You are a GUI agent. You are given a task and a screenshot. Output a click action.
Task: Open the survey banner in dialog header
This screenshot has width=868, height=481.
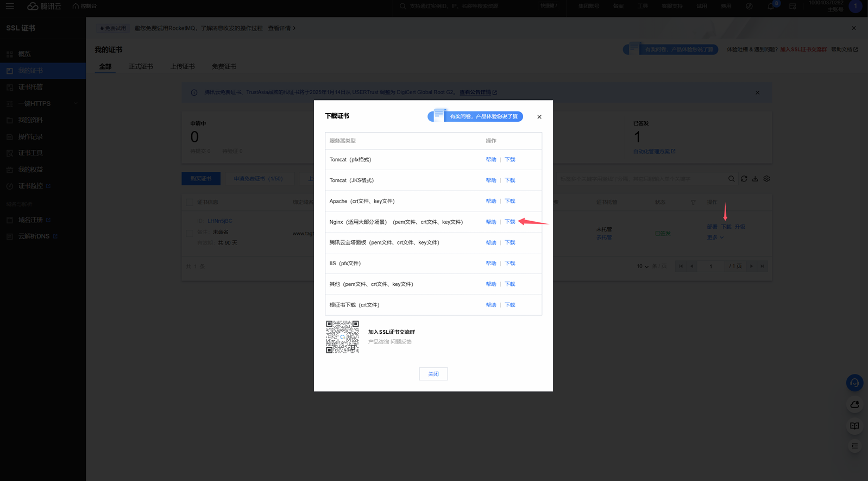click(x=475, y=116)
